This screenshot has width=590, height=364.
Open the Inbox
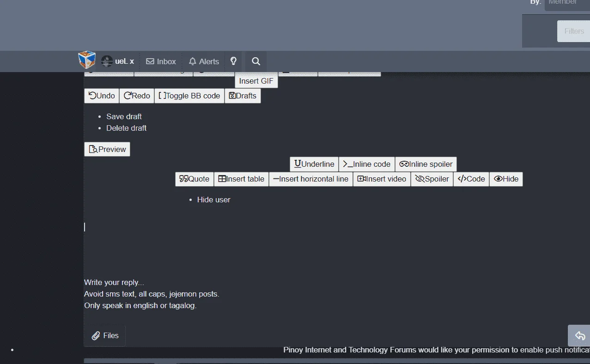(x=161, y=61)
